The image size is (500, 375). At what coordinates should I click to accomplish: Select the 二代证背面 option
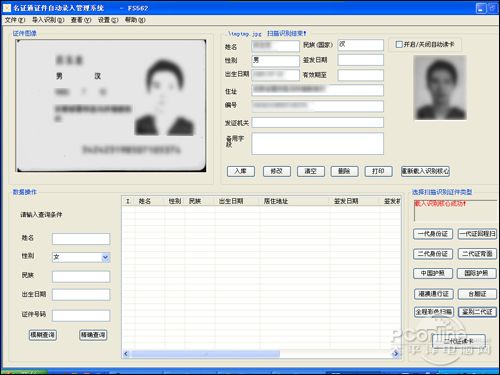(x=477, y=254)
